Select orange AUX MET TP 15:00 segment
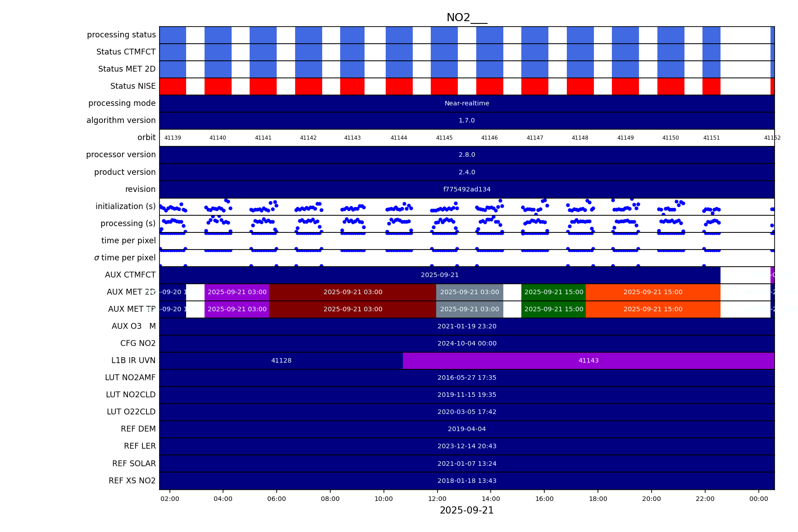798x532 pixels. [x=652, y=309]
